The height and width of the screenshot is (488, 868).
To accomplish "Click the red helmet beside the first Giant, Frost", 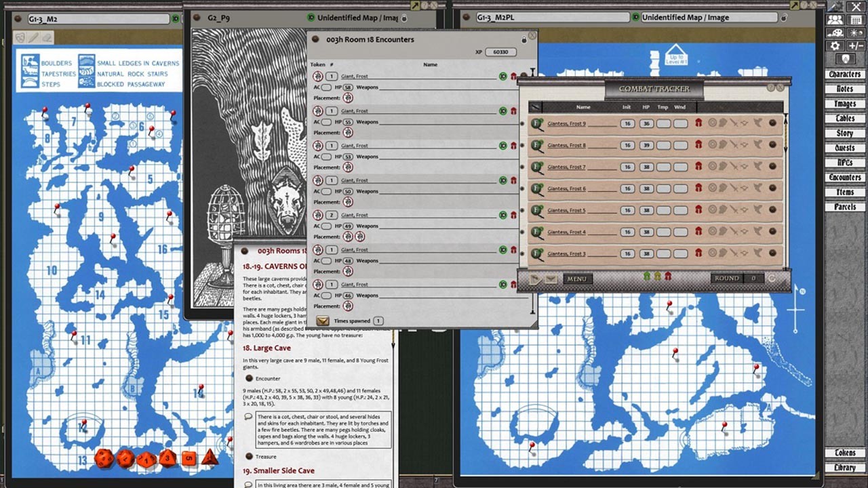I will 513,76.
